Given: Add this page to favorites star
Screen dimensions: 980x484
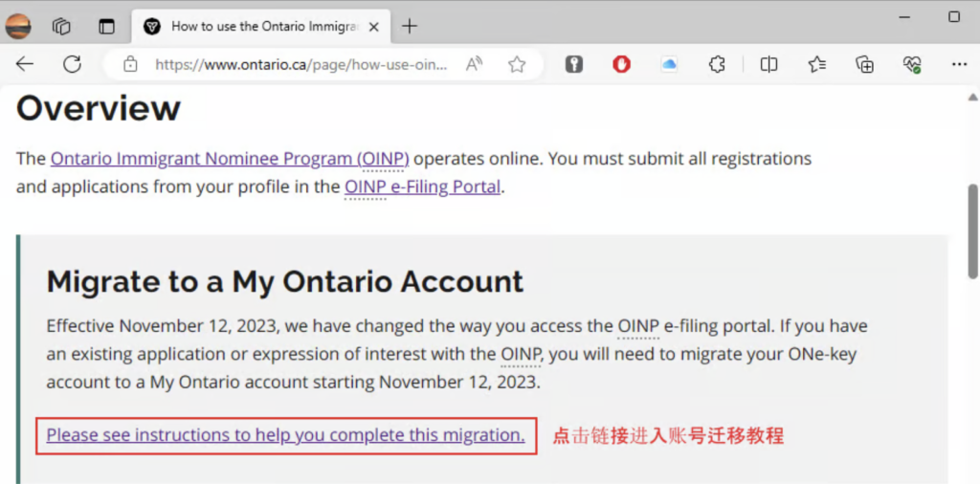Looking at the screenshot, I should [x=517, y=64].
